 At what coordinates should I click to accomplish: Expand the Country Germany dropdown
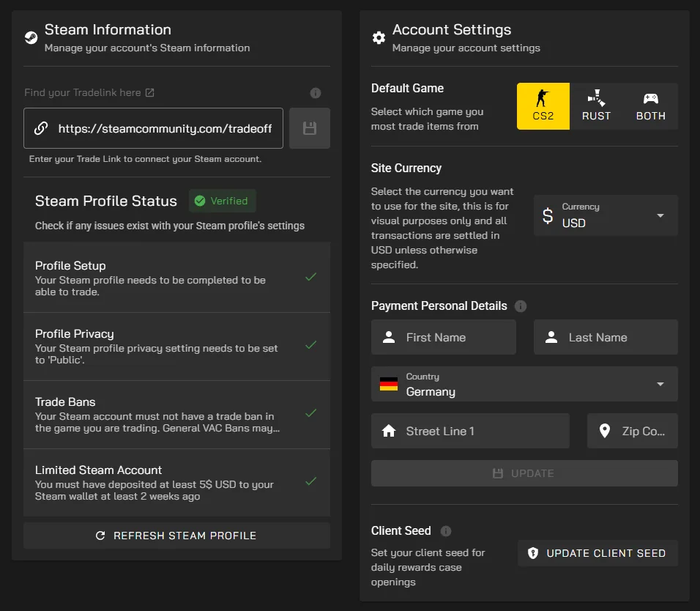point(524,384)
